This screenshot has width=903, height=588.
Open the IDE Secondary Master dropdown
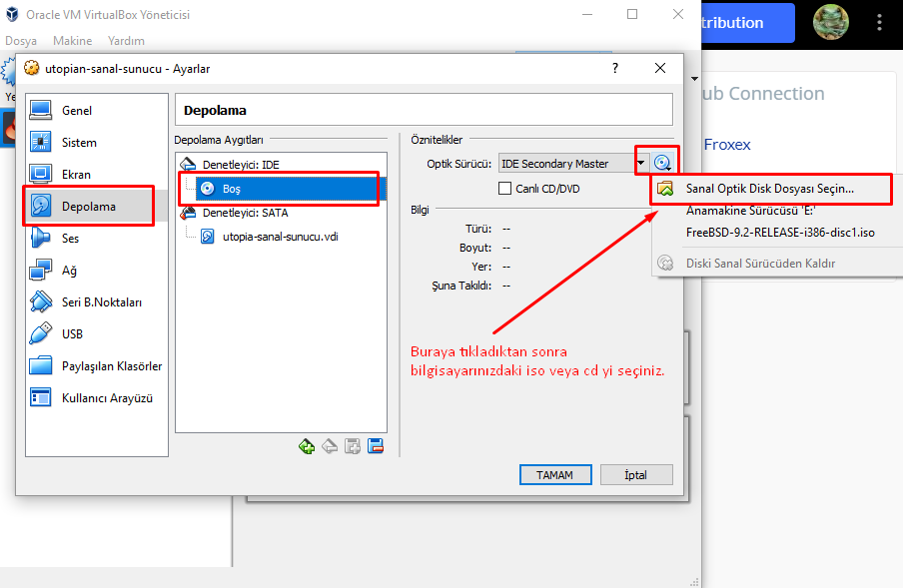[x=574, y=164]
